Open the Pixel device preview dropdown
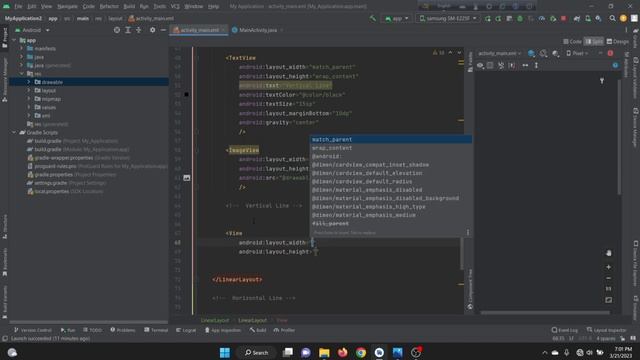This screenshot has height=360, width=640. coord(577,53)
